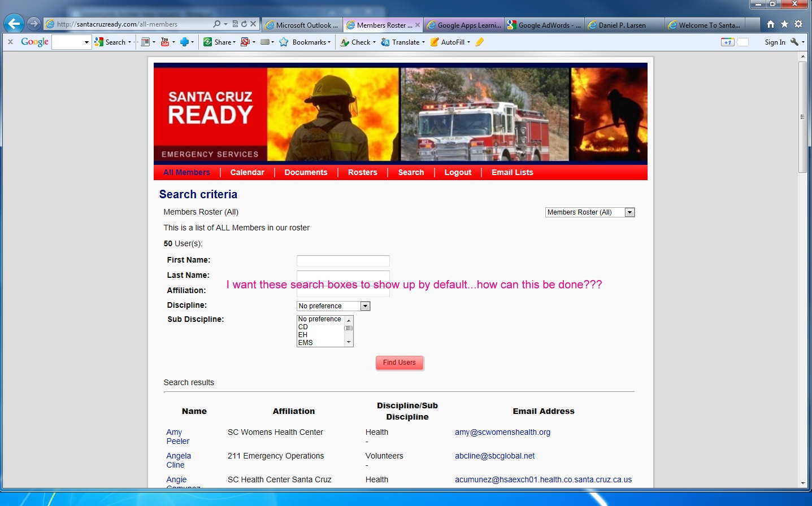Click the Google News toolbar icon
This screenshot has height=506, width=812.
145,42
